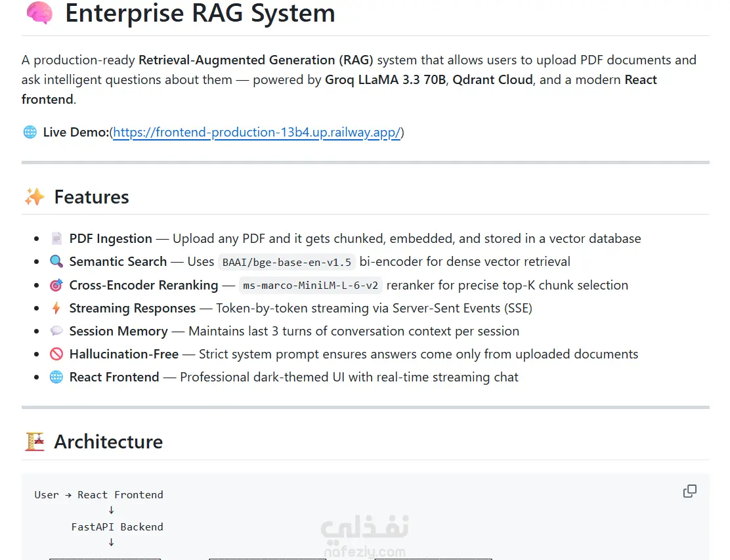Image resolution: width=730 pixels, height=560 pixels.
Task: Click the Features heading
Action: point(92,197)
